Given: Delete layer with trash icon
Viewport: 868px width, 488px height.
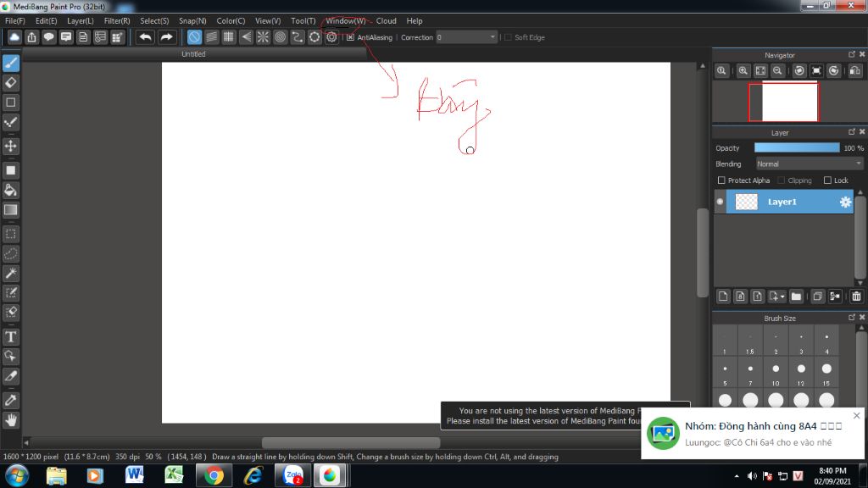Looking at the screenshot, I should (856, 297).
